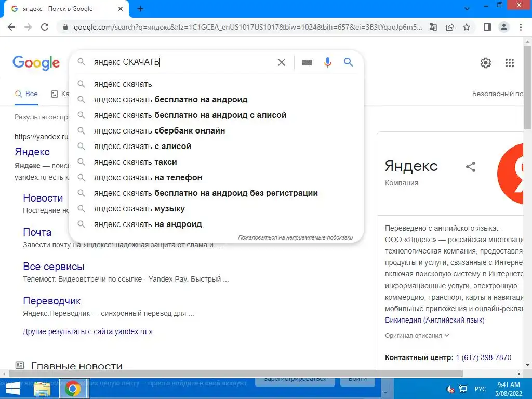
Task: Close the 'яндекс - Поиск в Google' tab
Action: pos(121,9)
